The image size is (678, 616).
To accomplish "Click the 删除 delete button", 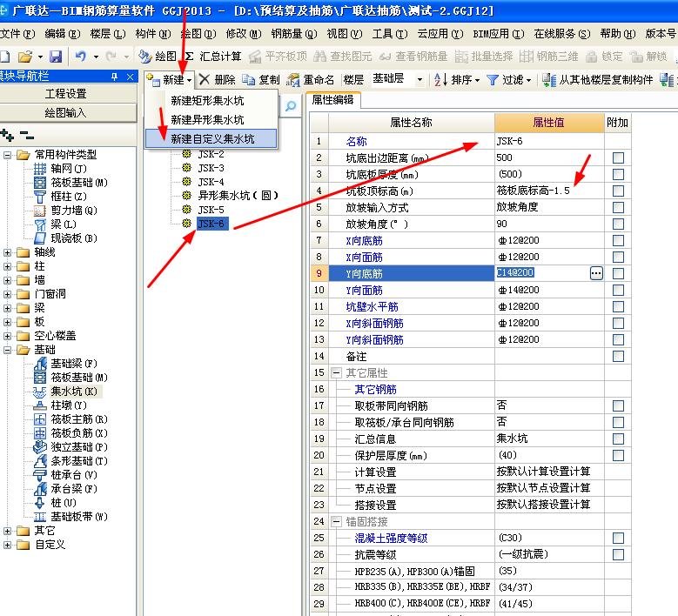I will pos(218,79).
